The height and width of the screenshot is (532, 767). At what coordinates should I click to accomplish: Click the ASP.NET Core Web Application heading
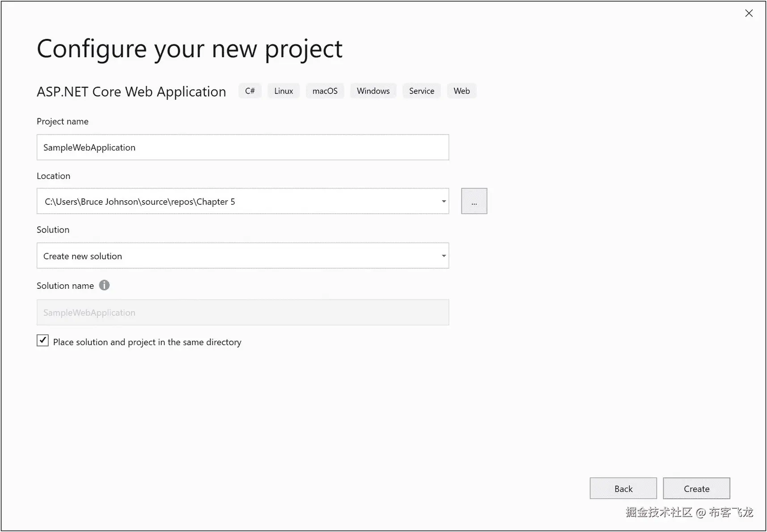(131, 92)
